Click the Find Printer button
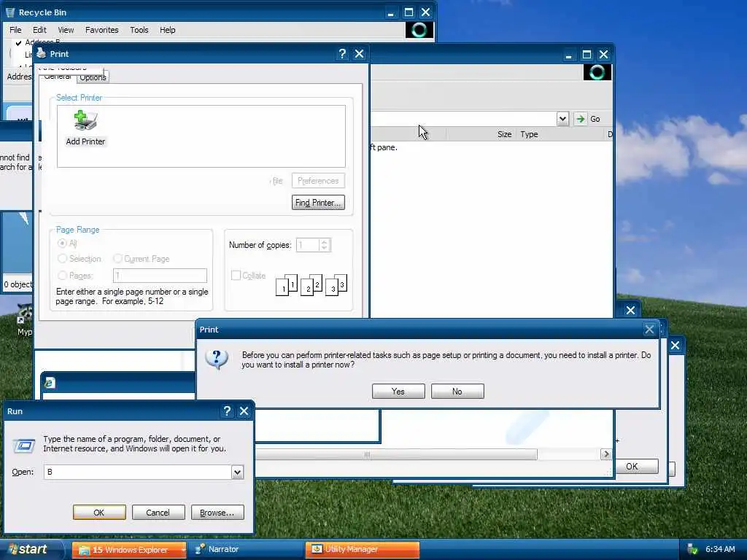The height and width of the screenshot is (560, 747). click(x=318, y=203)
